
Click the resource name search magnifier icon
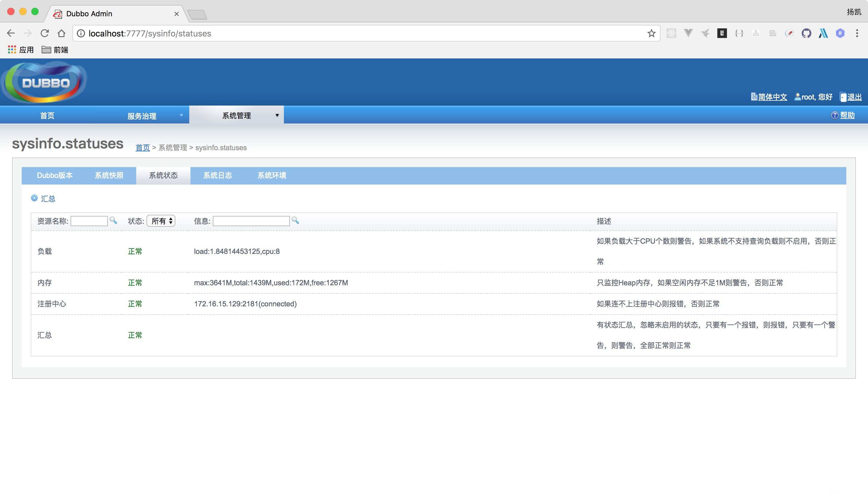tap(113, 220)
